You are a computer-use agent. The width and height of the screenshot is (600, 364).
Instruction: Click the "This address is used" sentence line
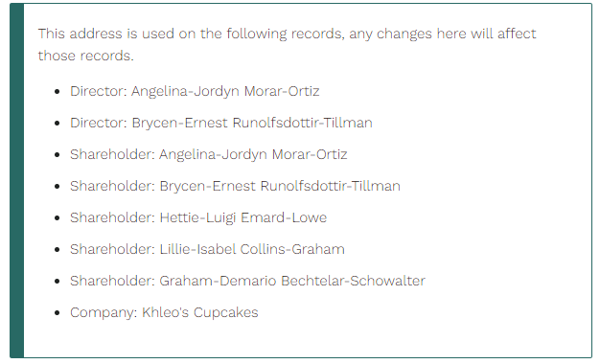point(287,34)
